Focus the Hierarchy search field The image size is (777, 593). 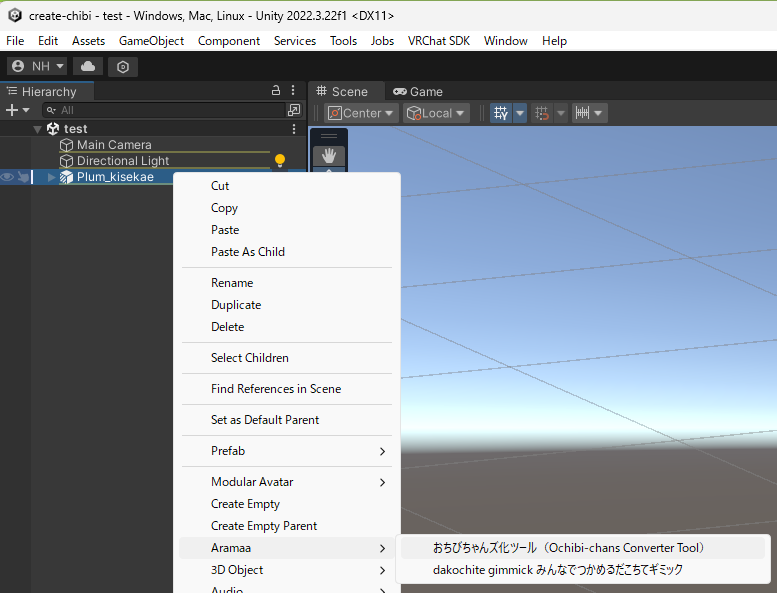[x=164, y=110]
